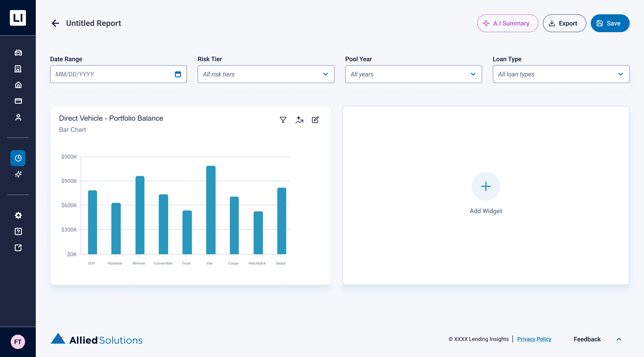This screenshot has width=644, height=357.
Task: Click the AI trend insight icon on widget
Action: (299, 120)
